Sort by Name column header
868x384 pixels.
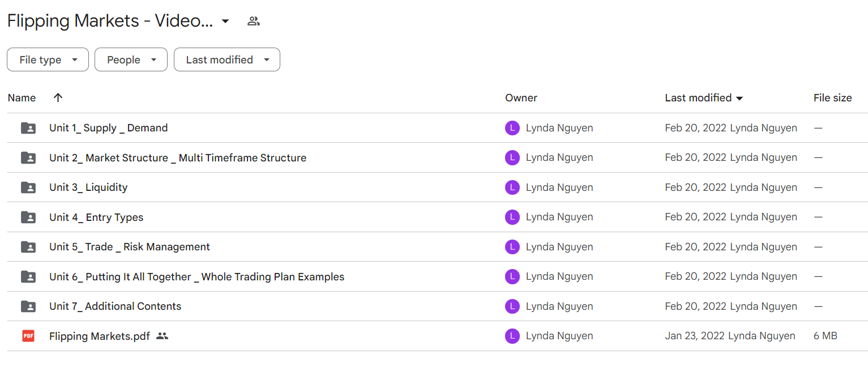click(x=22, y=98)
